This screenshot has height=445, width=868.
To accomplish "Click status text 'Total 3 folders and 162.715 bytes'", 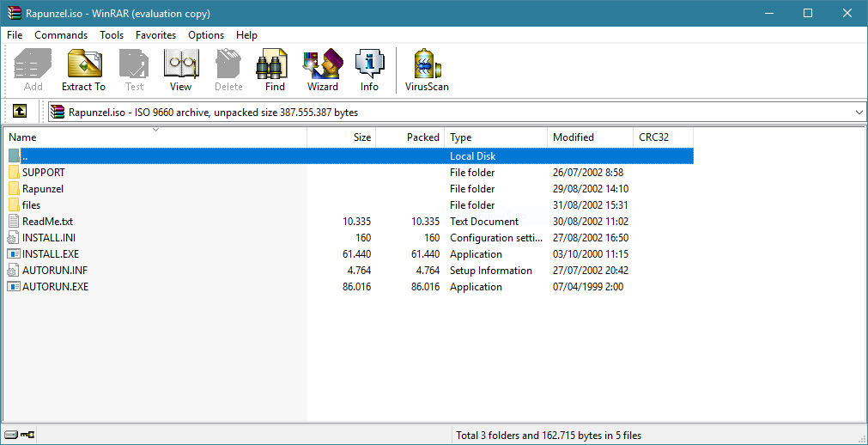I will [x=524, y=436].
